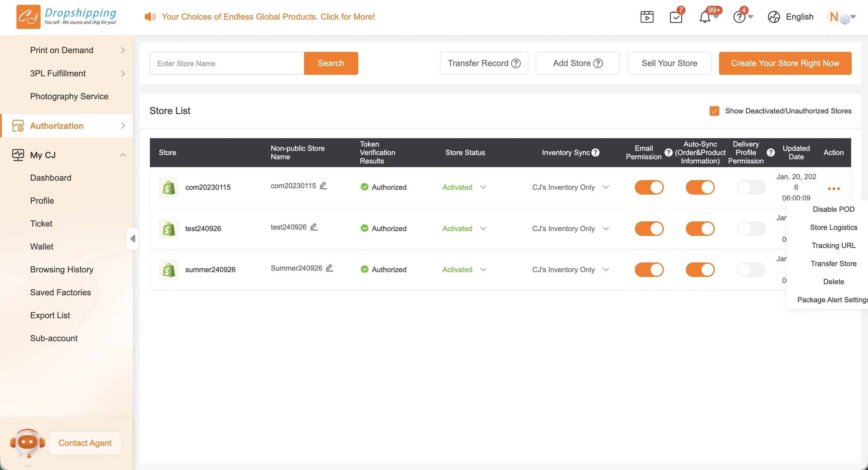Enable Delivery Profile Permission for com20230115
Viewport: 868px width, 470px height.
pos(751,187)
